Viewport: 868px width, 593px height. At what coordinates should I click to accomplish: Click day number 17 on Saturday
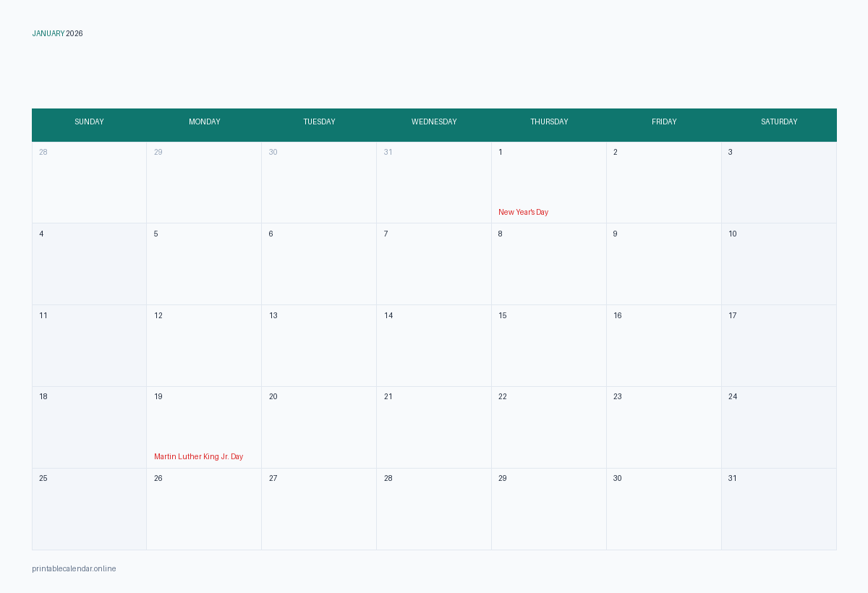(x=733, y=315)
